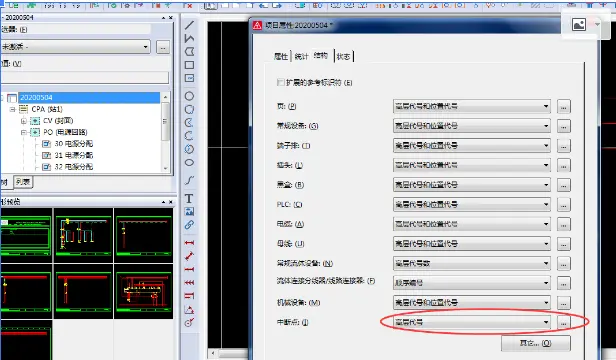Select the incremental dimension tool

click(x=189, y=283)
